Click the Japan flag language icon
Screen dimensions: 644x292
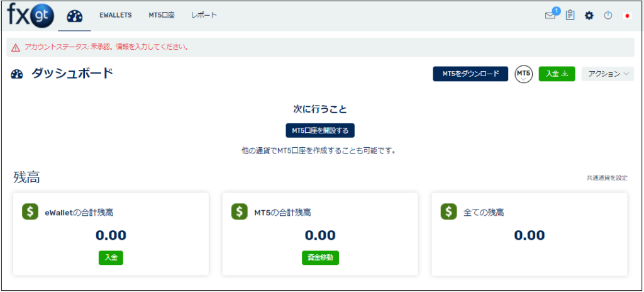[x=626, y=16]
